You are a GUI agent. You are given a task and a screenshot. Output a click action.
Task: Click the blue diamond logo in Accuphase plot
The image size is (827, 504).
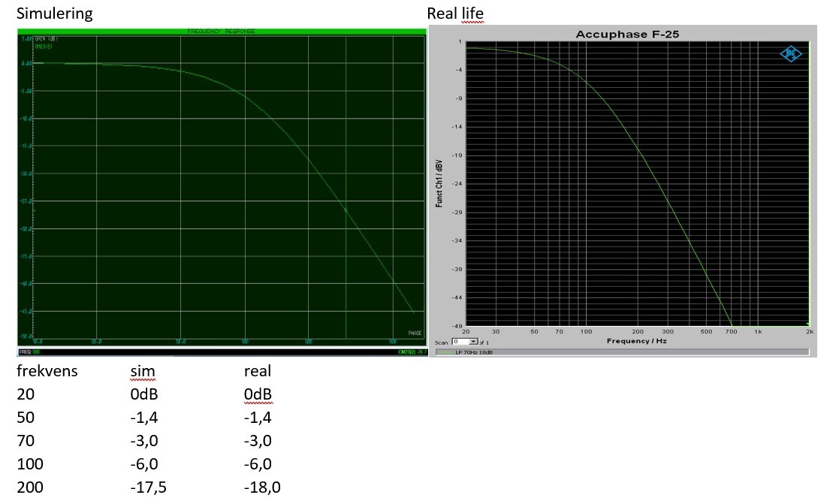tap(791, 53)
